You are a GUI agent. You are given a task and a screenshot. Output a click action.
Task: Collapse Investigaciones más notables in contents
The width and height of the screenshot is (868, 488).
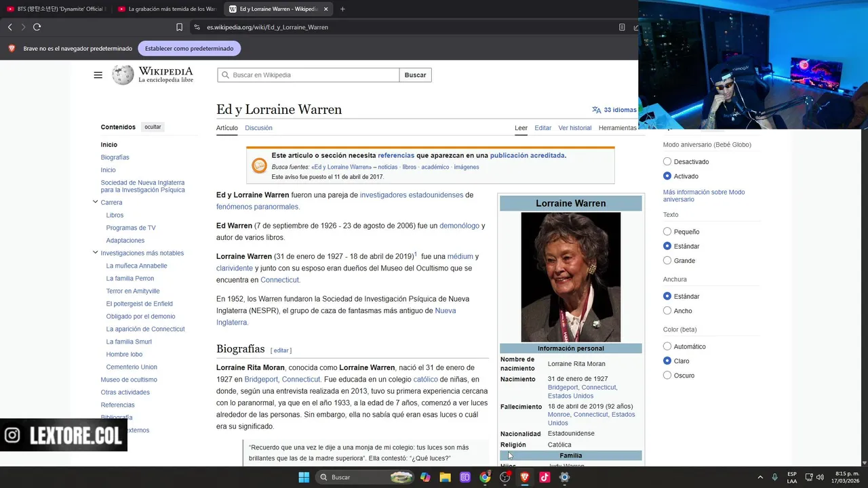point(95,253)
